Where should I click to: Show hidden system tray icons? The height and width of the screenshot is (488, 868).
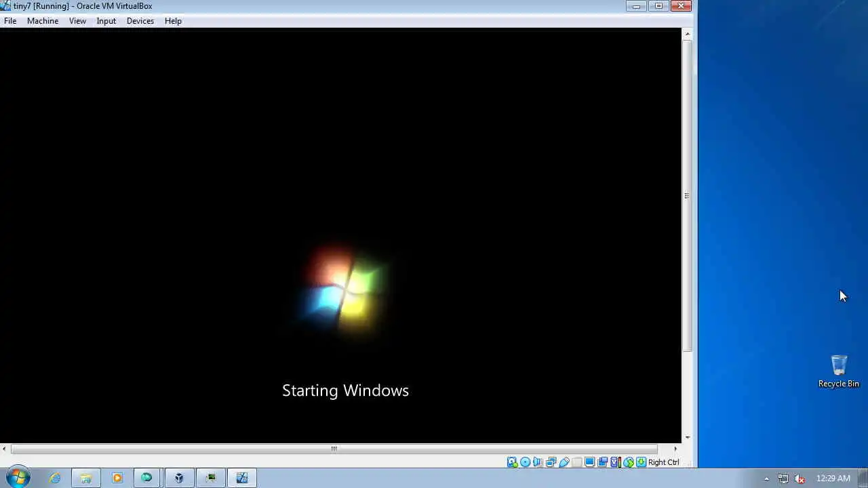point(766,479)
